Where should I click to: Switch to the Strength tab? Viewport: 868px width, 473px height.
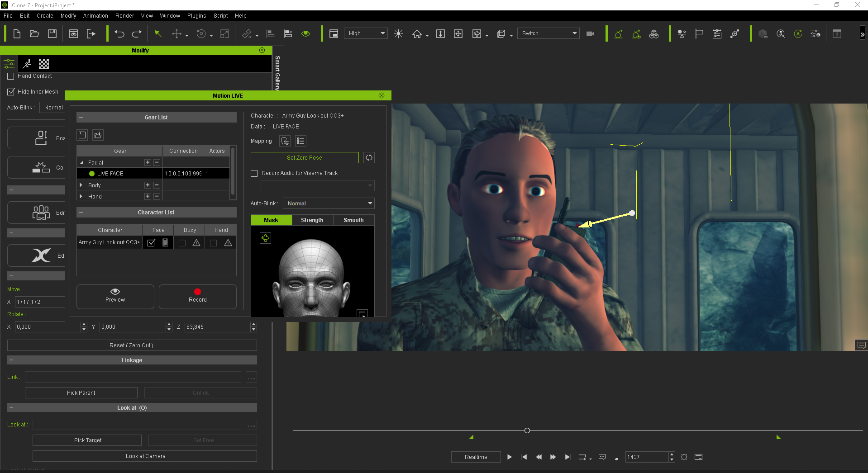coord(312,220)
